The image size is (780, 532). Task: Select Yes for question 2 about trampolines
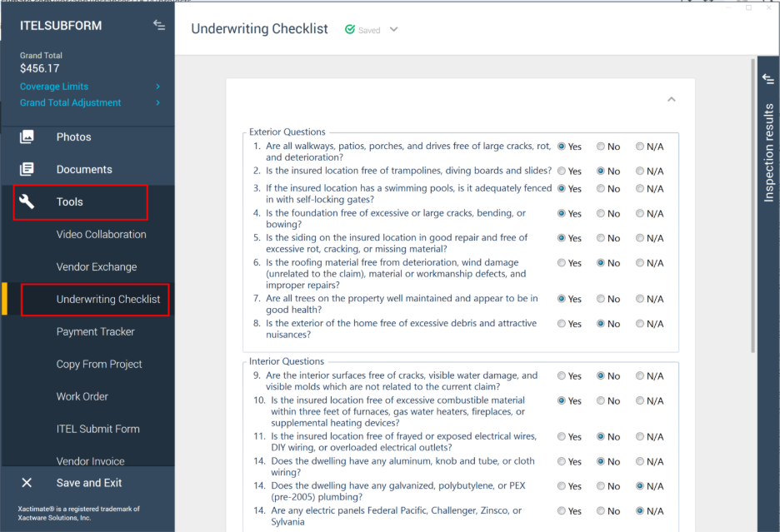click(562, 171)
